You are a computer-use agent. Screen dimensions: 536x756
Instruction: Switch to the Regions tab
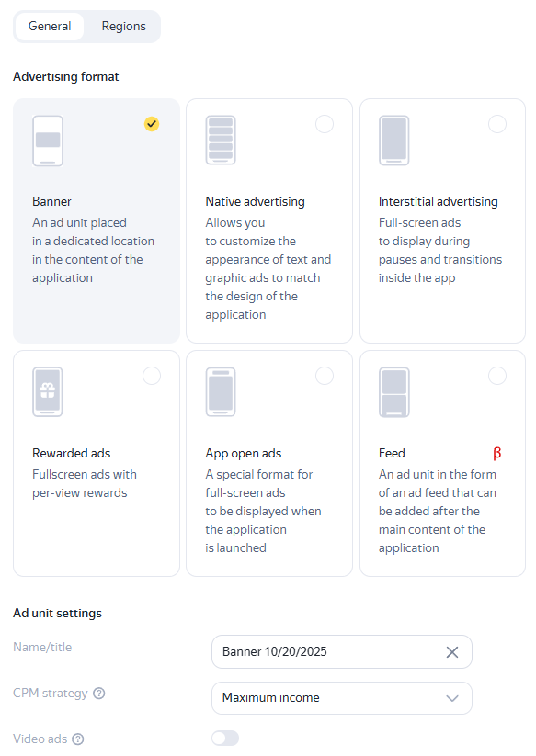pyautogui.click(x=123, y=27)
